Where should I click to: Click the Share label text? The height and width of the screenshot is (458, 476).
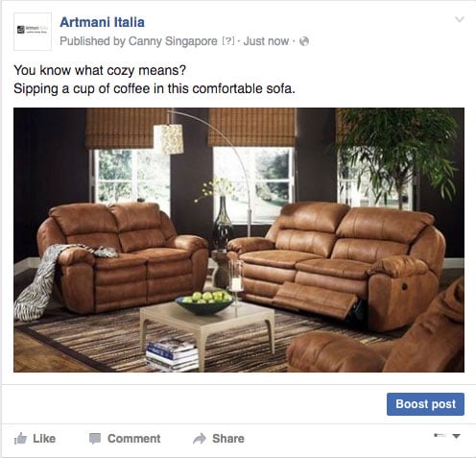tap(228, 439)
